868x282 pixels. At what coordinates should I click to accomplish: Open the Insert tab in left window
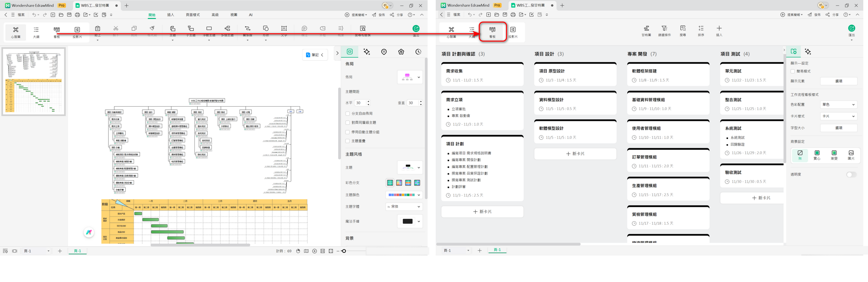(170, 15)
